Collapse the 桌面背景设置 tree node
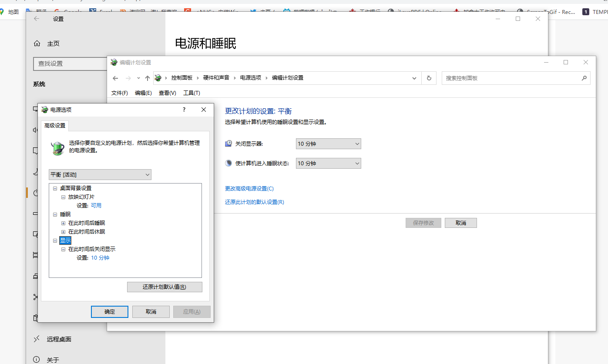608x364 pixels. 55,188
